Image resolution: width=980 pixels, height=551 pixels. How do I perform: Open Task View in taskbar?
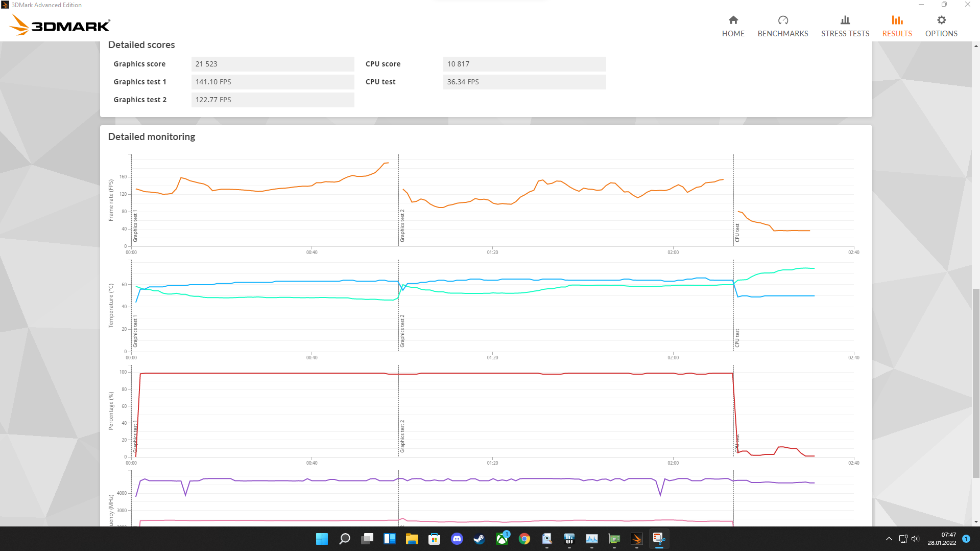367,539
